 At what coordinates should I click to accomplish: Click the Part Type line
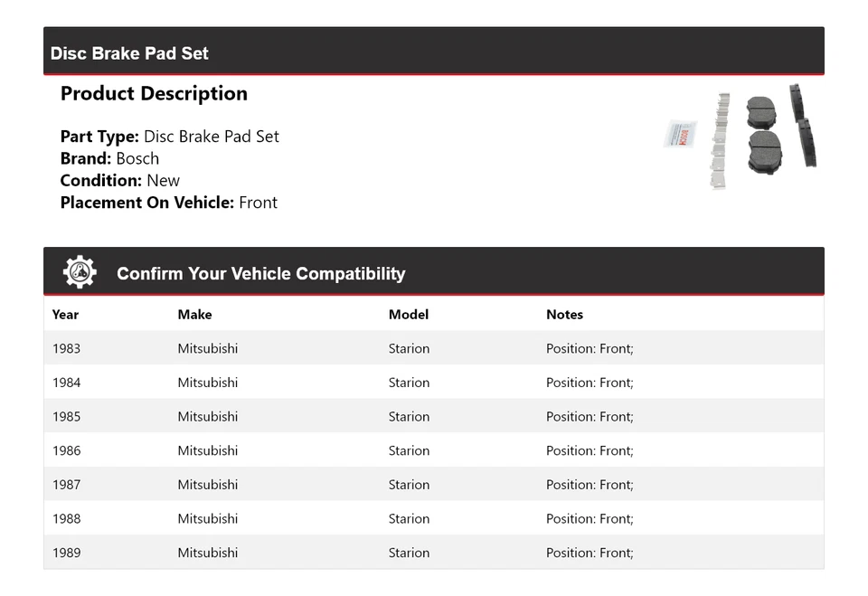point(169,137)
